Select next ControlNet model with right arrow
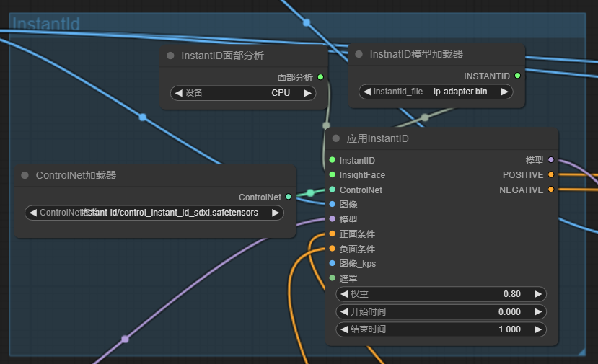Image resolution: width=598 pixels, height=364 pixels. pyautogui.click(x=276, y=213)
